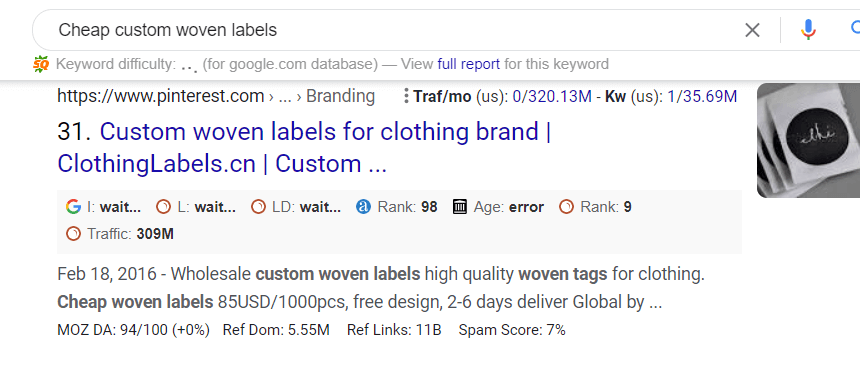Screen dimensions: 860x371
Task: Click the Traffic 309M value
Action: (x=155, y=234)
